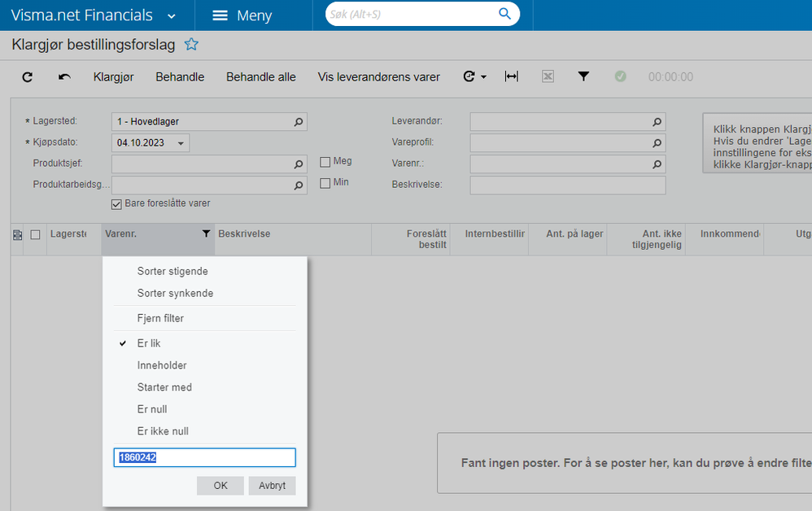812x511 pixels.
Task: Click the search magnifier in top bar
Action: 504,14
